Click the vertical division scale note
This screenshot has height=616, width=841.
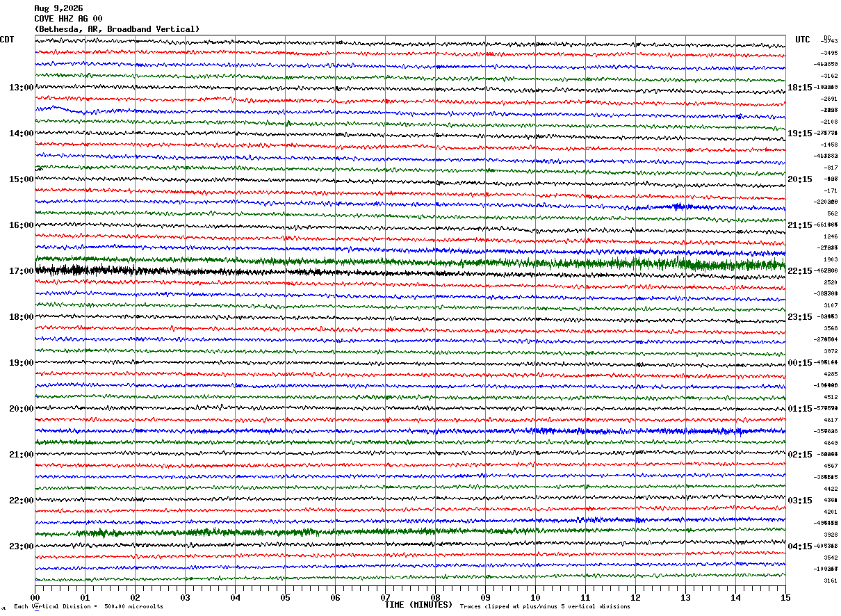tap(88, 606)
